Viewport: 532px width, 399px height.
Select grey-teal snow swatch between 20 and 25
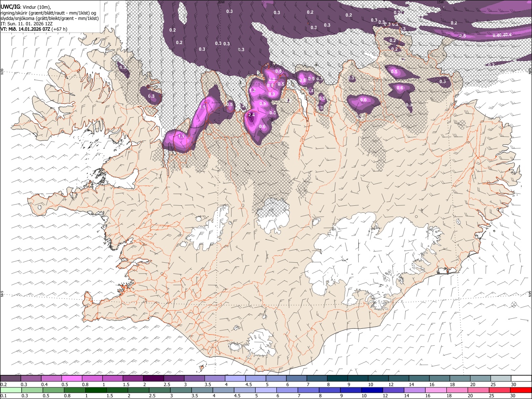(x=480, y=379)
